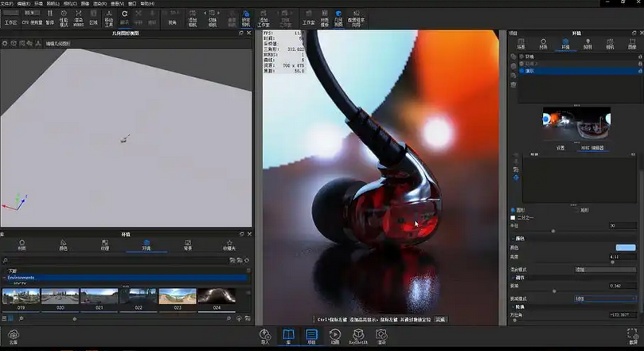Open the Cloud Library icon at bottom left
The height and width of the screenshot is (351, 644).
(x=13, y=336)
